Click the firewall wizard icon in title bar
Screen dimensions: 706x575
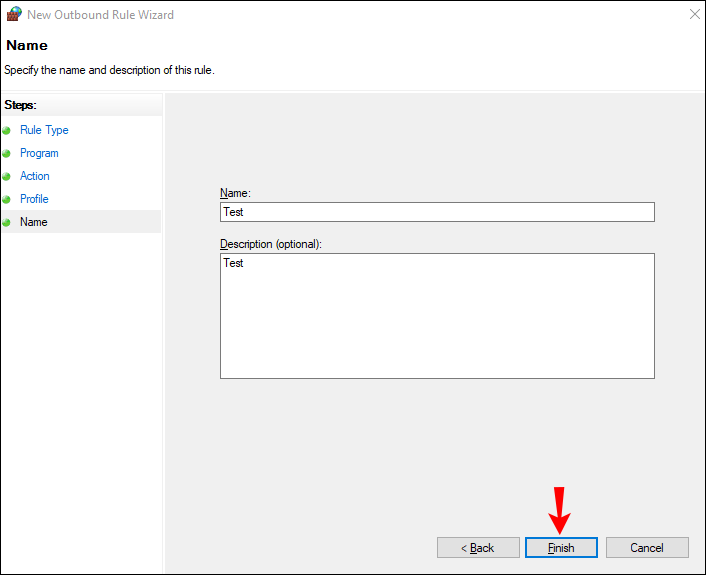tap(13, 14)
